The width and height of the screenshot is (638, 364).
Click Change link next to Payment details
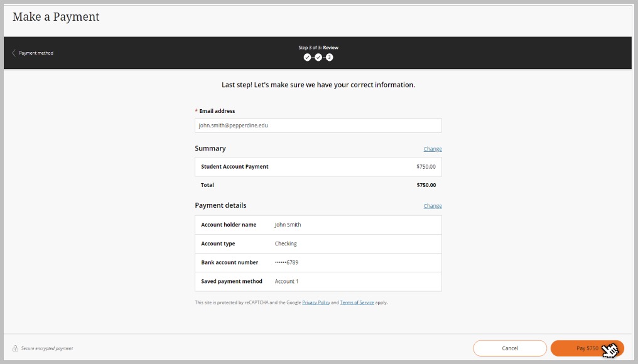point(432,206)
